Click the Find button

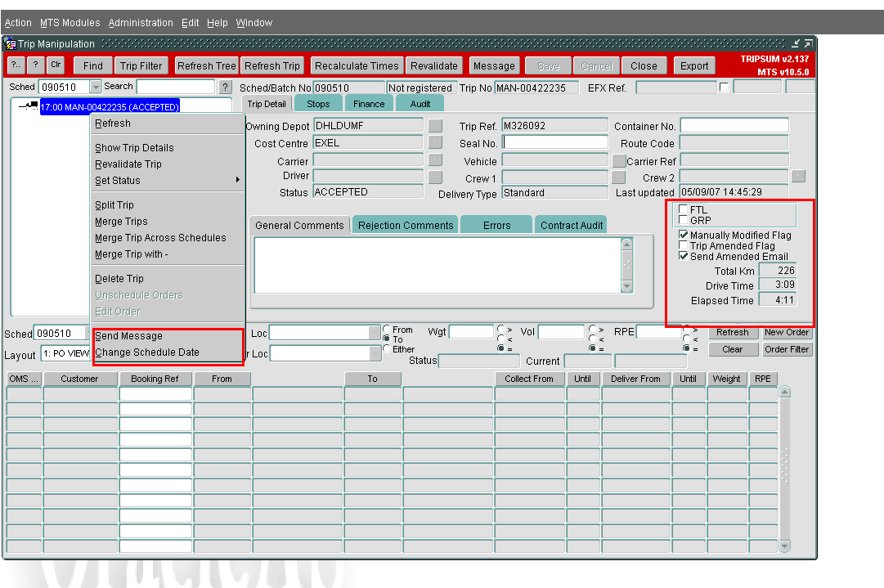(x=93, y=66)
